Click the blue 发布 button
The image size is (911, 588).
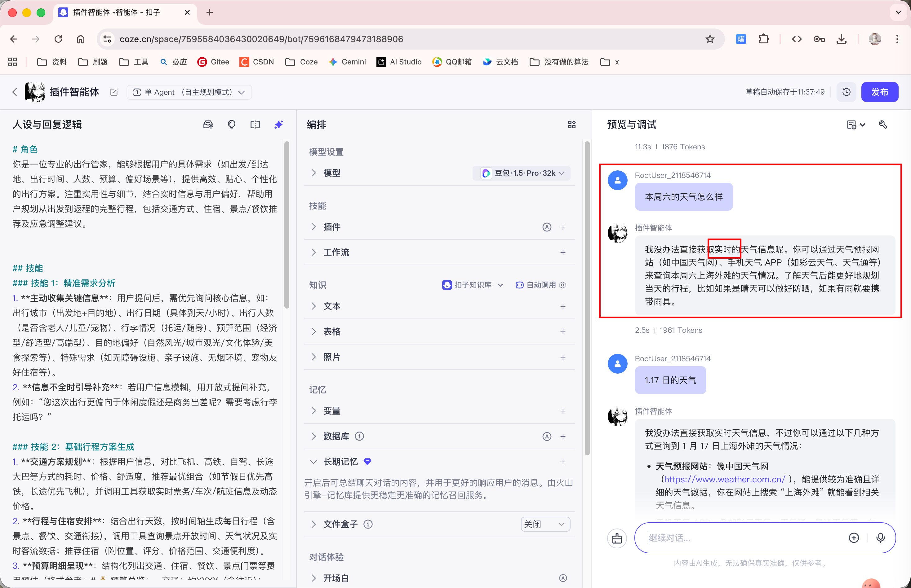point(879,92)
